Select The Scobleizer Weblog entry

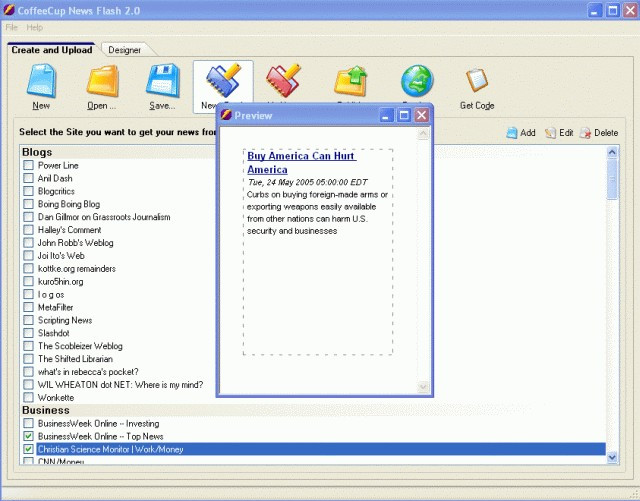point(80,346)
